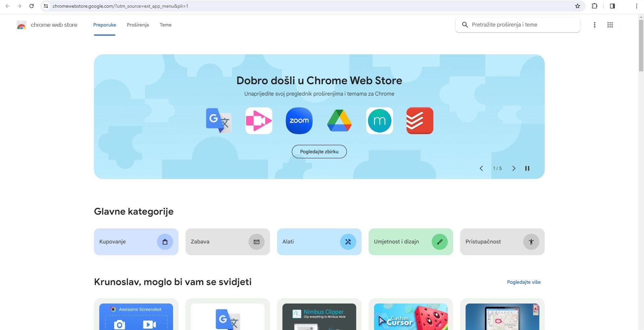644x330 pixels.
Task: Open the map tablet extension card
Action: click(x=502, y=314)
